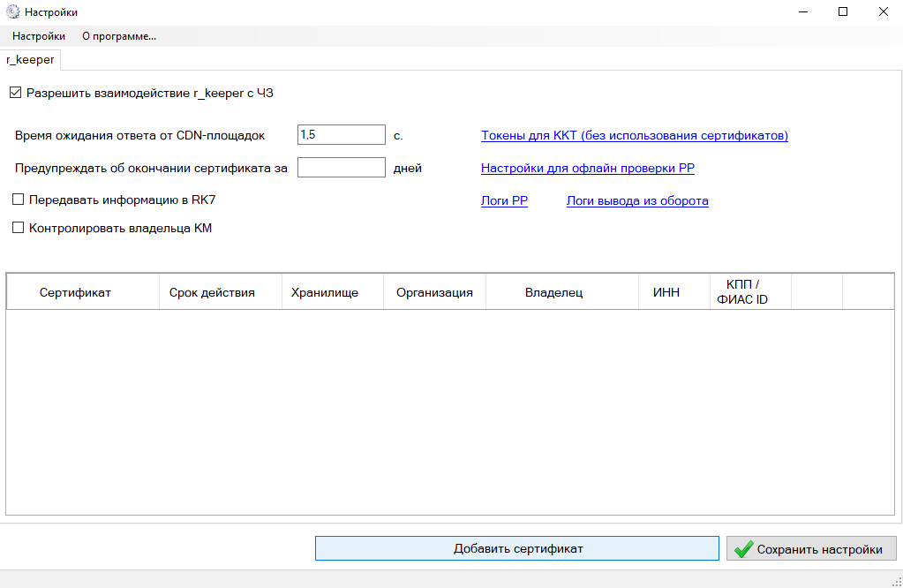903x588 pixels.
Task: Open the Логи РР link
Action: (x=504, y=201)
